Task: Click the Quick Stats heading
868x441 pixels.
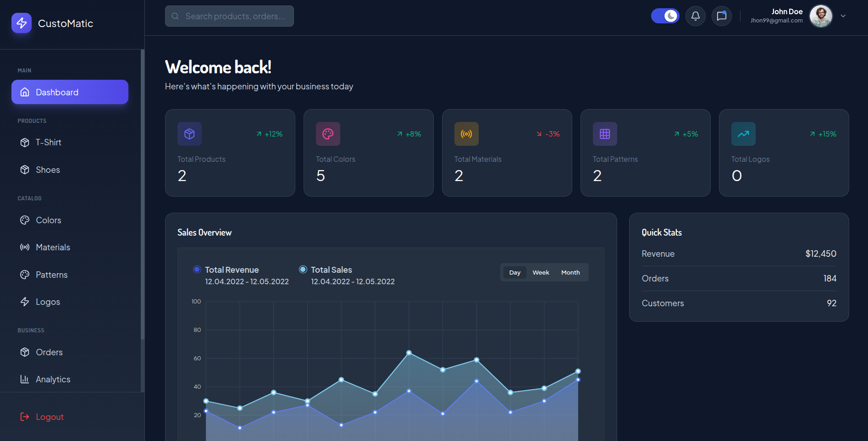Action: (662, 232)
